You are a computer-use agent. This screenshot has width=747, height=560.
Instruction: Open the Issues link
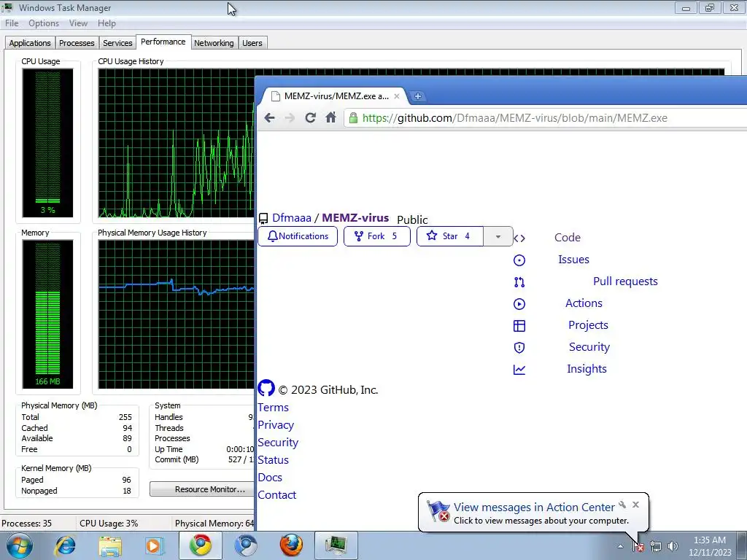click(x=573, y=260)
